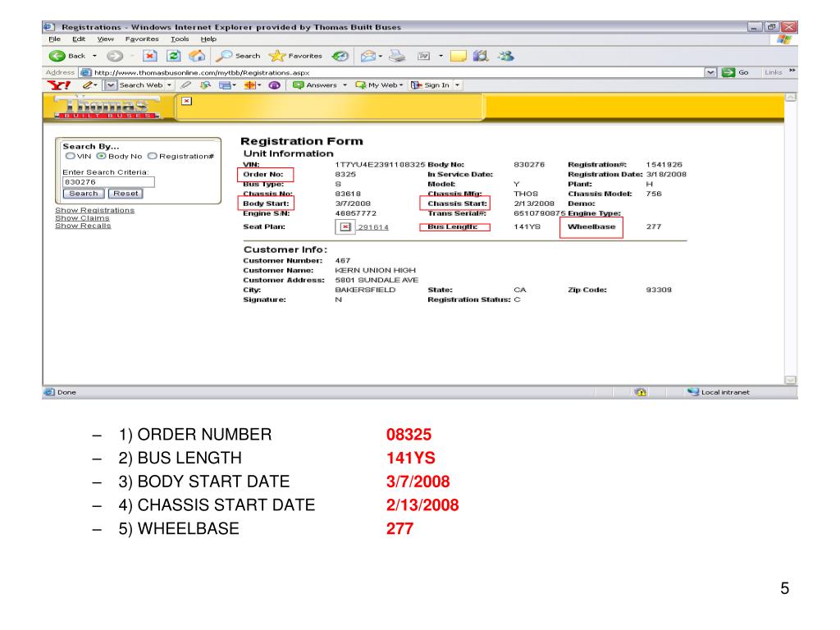
Task: Open the Sign In dropdown arrow
Action: click(x=458, y=85)
